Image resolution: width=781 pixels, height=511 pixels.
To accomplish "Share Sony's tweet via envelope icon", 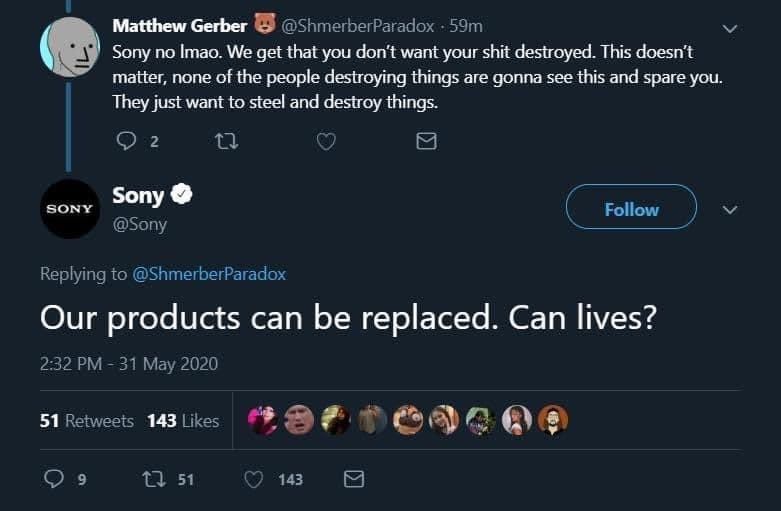I will (353, 480).
